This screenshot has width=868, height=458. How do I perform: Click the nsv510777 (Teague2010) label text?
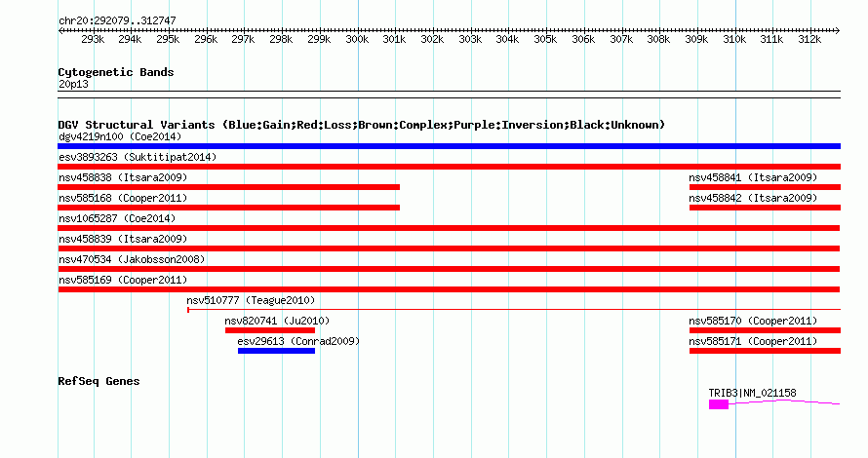[x=251, y=300]
